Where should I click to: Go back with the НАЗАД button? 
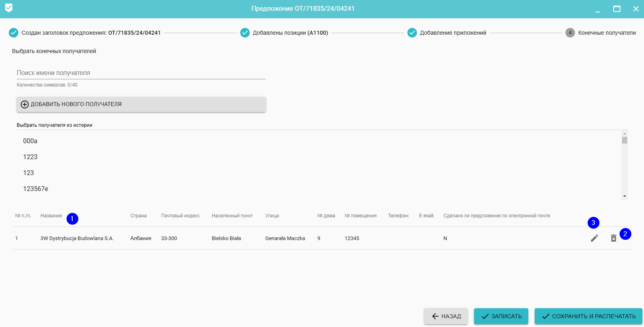(446, 316)
